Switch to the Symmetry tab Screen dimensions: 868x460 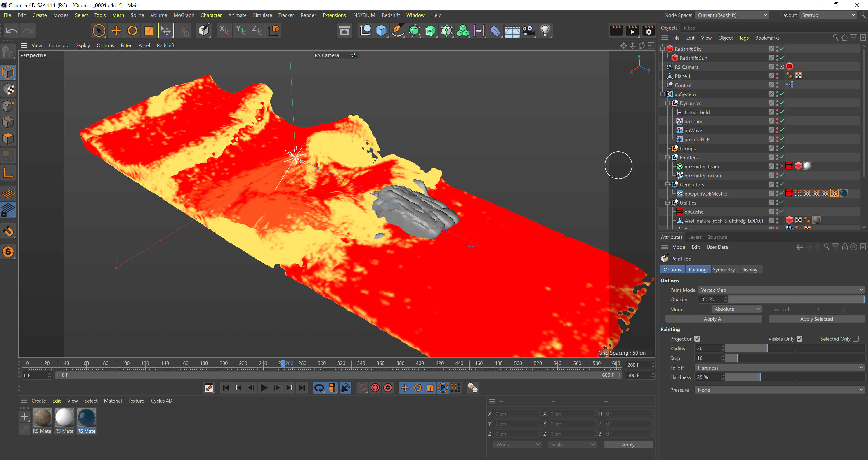click(x=723, y=270)
